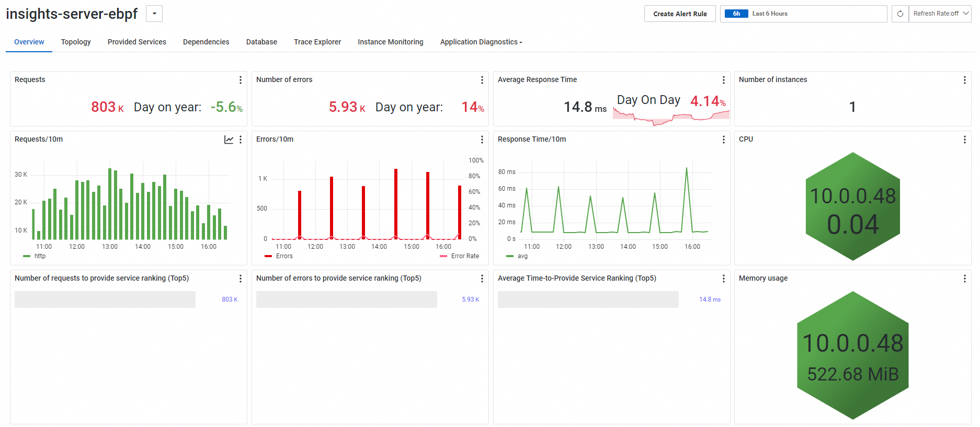Open the Topology tab
This screenshot has height=427, width=980.
pyautogui.click(x=76, y=42)
